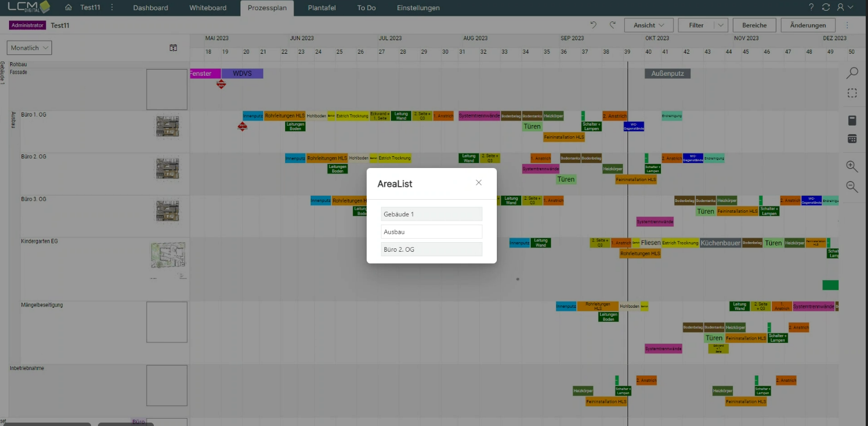Open the Ansicht dropdown menu
The height and width of the screenshot is (426, 868).
point(648,25)
